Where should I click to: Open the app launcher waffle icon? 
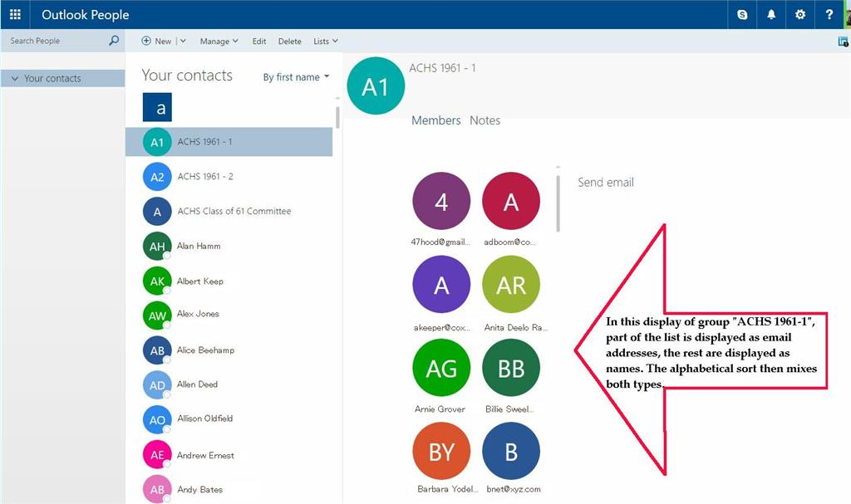pyautogui.click(x=15, y=15)
